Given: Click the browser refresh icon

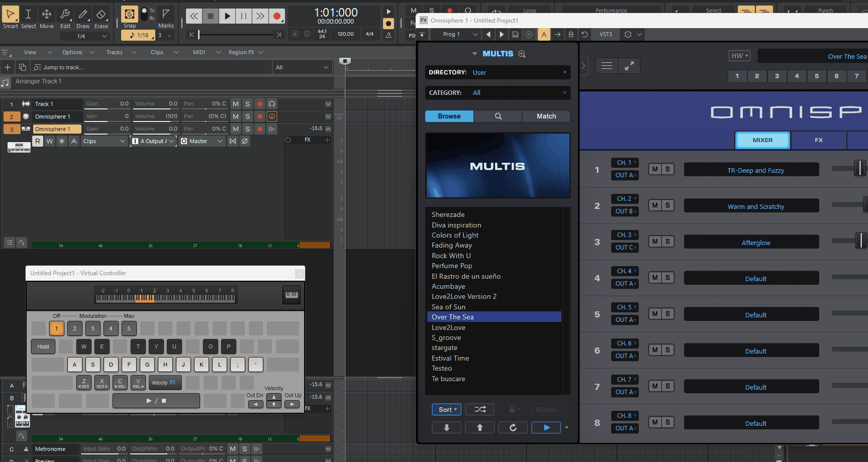Looking at the screenshot, I should pyautogui.click(x=513, y=427).
